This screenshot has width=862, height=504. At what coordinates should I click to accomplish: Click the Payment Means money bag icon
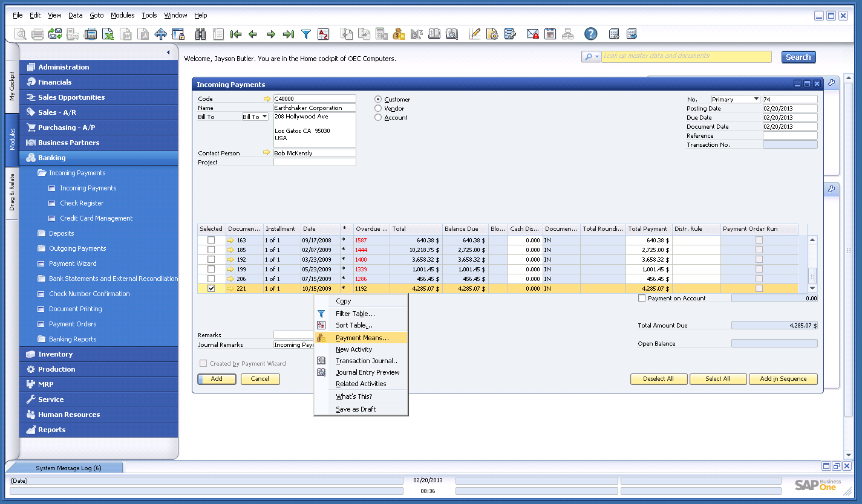point(398,34)
